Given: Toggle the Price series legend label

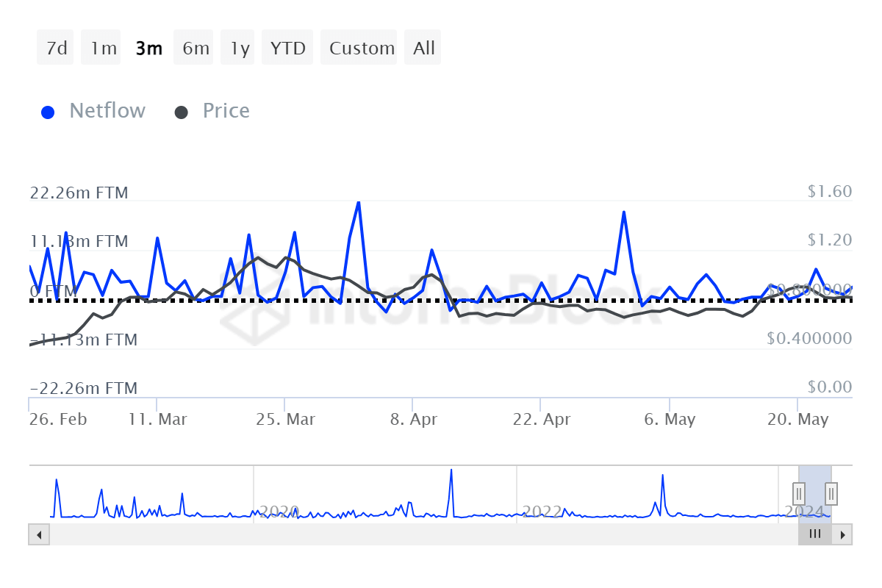Looking at the screenshot, I should click(226, 111).
